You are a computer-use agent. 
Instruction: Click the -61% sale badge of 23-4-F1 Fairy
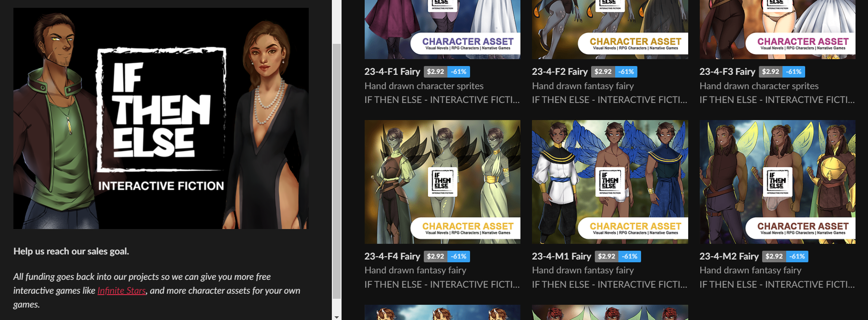coord(459,72)
